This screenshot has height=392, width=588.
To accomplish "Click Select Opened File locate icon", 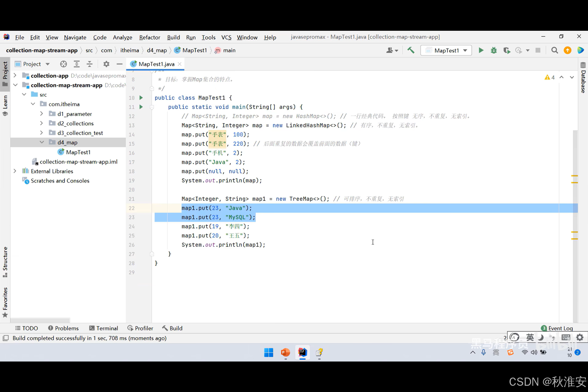I will (63, 64).
